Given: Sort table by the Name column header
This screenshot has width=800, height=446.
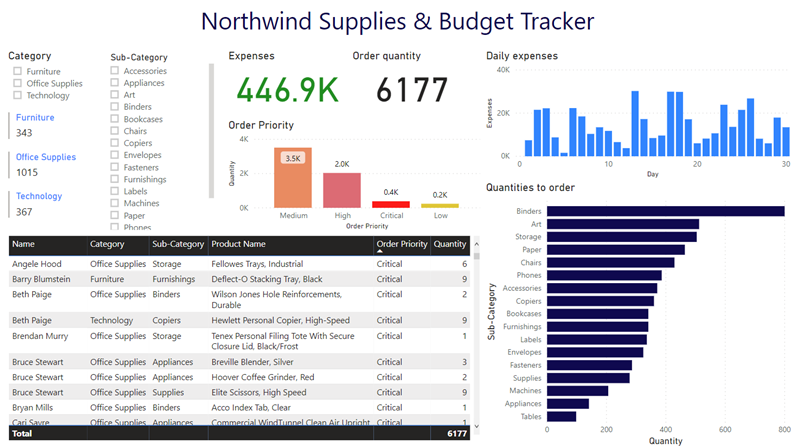Looking at the screenshot, I should point(24,244).
